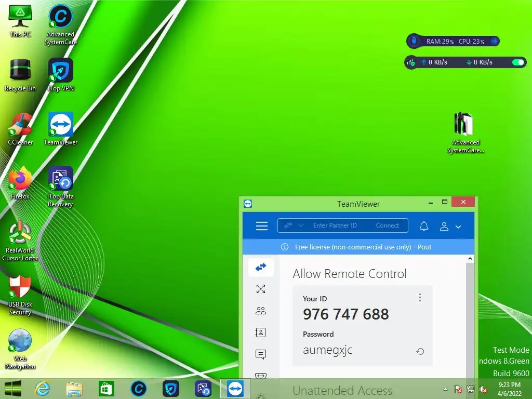Select Remote Control sidebar arrows icon

pos(261,268)
